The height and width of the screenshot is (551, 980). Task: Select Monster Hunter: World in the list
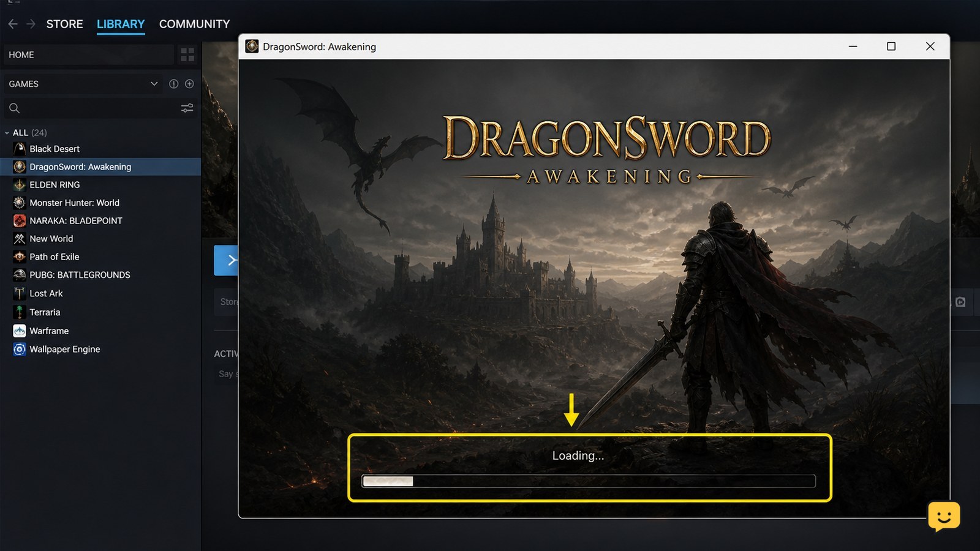coord(100,203)
